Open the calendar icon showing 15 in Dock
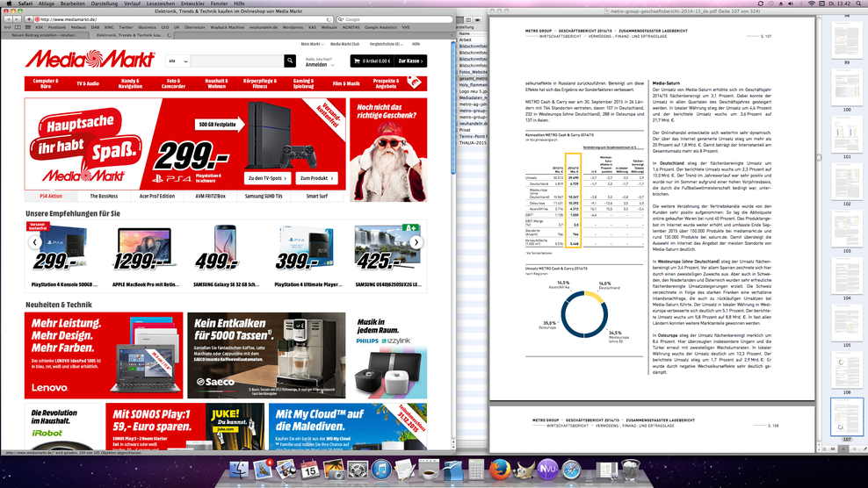The width and height of the screenshot is (868, 488). click(310, 470)
